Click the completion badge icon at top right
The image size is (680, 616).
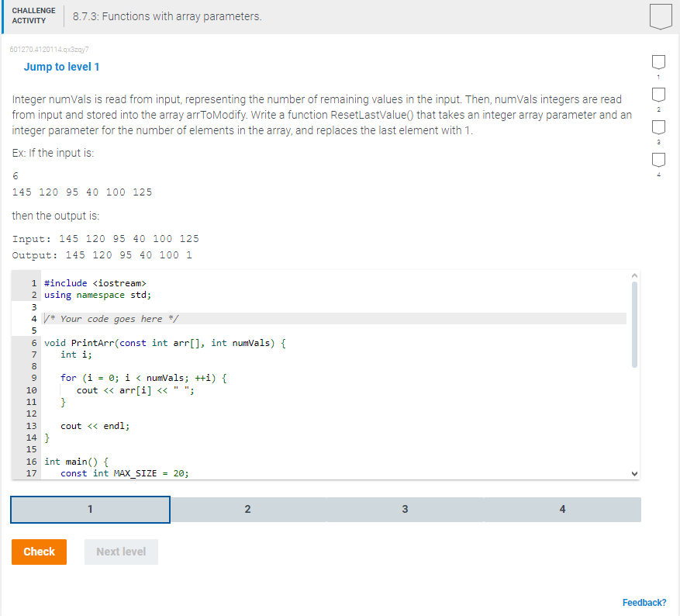coord(660,16)
